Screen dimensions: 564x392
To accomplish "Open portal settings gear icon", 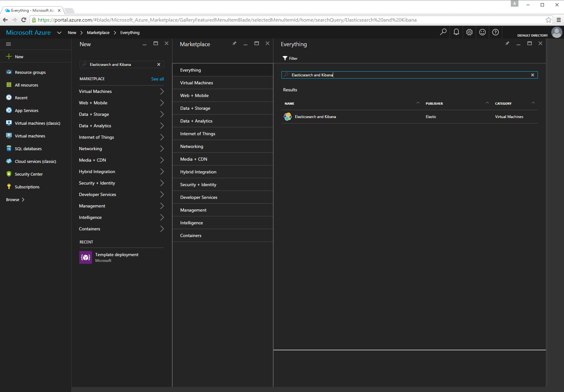I will [469, 32].
